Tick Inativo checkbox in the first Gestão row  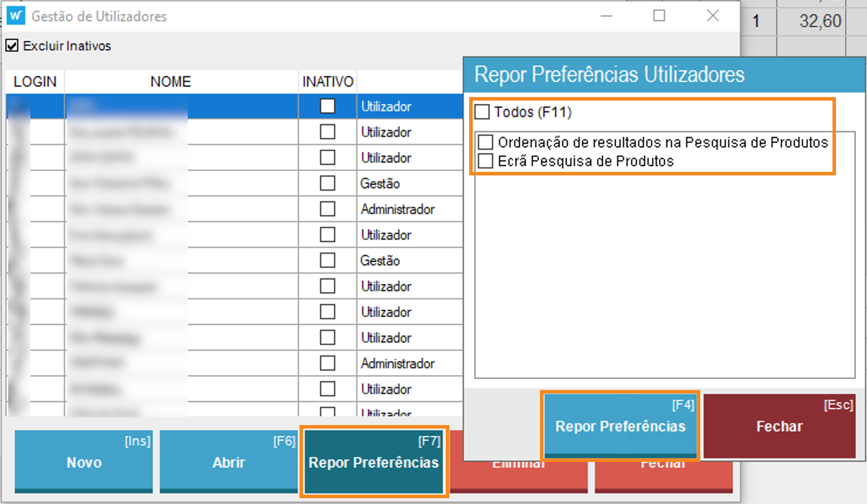[328, 183]
